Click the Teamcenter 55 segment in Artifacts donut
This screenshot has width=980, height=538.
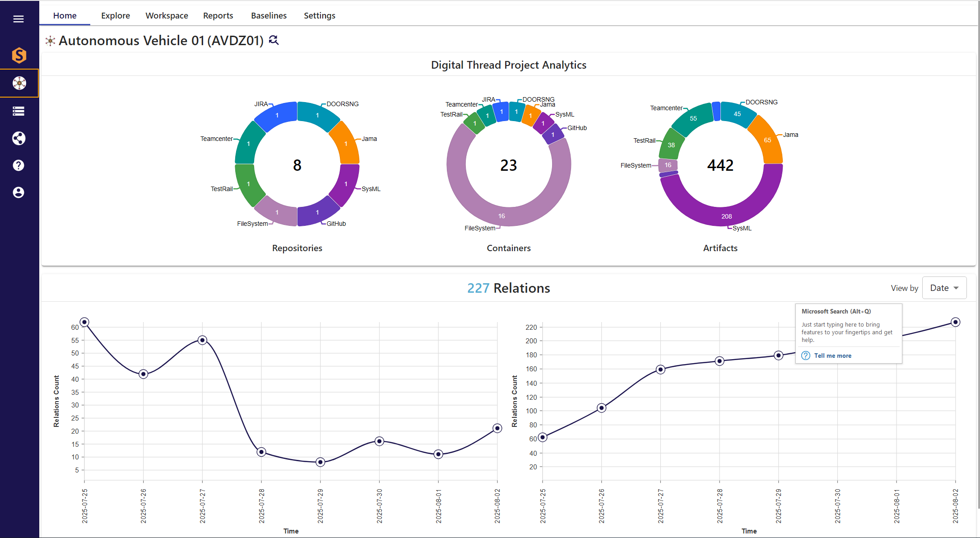coord(693,118)
